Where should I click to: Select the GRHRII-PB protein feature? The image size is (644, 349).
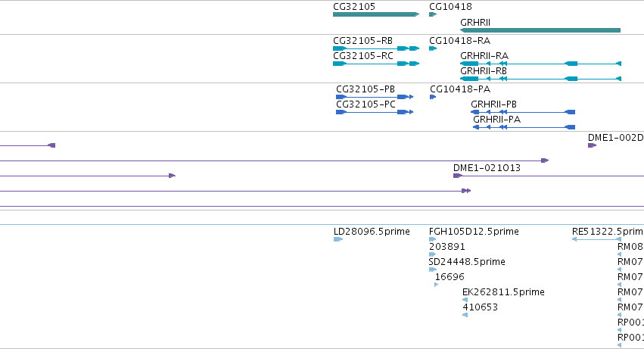523,112
